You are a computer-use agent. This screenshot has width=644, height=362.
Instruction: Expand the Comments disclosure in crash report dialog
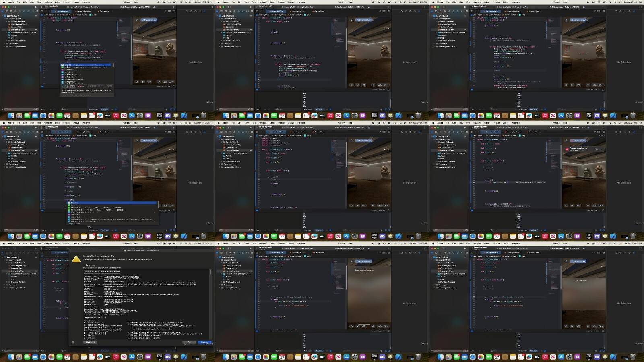pos(84,265)
